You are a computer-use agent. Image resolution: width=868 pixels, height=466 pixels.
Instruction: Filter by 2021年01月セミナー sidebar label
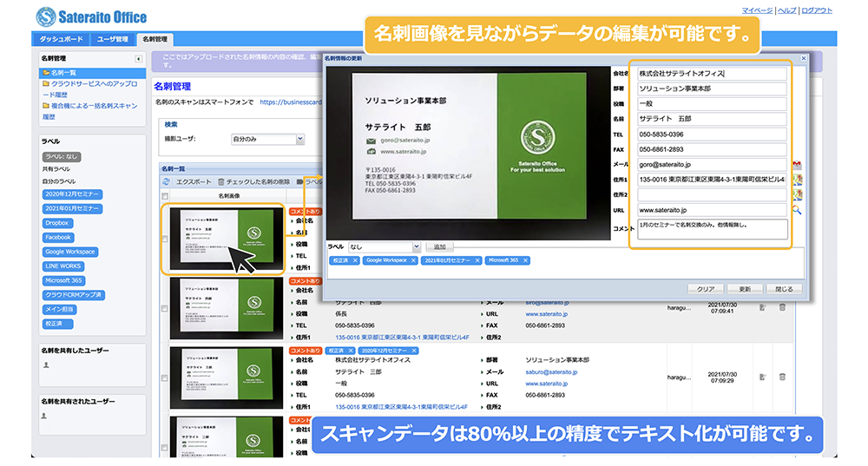click(73, 208)
